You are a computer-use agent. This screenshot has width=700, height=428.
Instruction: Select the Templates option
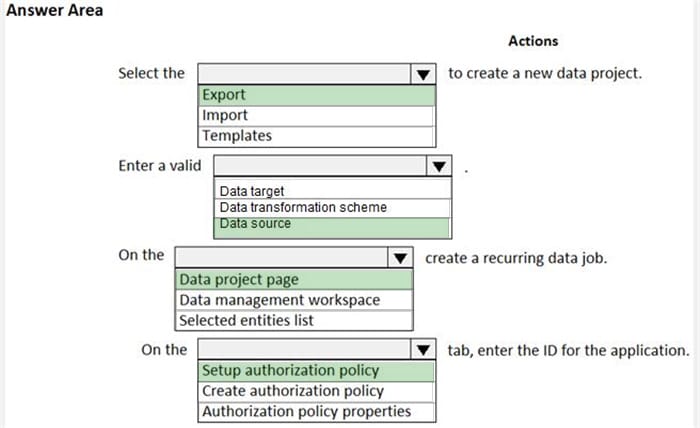(x=317, y=136)
